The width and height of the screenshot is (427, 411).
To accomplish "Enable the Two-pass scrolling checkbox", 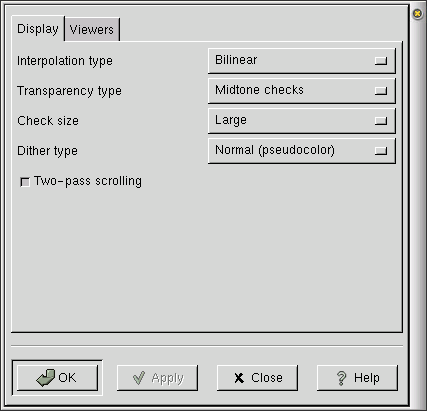I will pyautogui.click(x=25, y=182).
